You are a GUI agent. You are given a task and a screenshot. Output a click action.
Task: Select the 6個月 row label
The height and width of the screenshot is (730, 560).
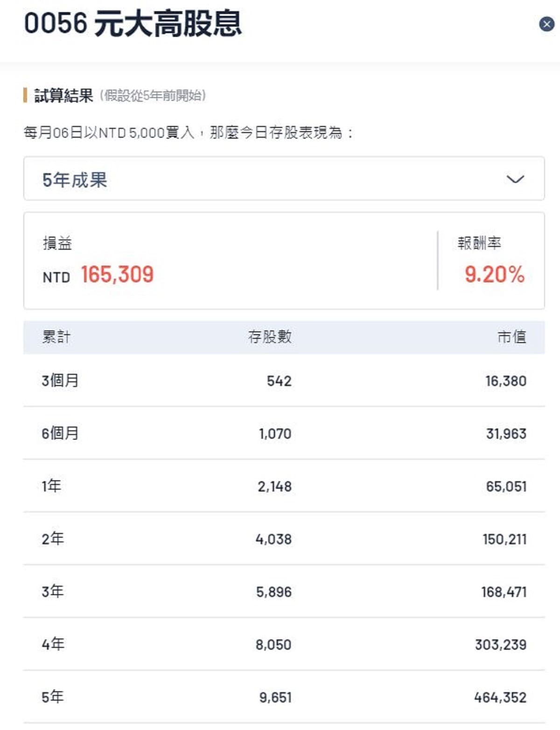click(60, 434)
